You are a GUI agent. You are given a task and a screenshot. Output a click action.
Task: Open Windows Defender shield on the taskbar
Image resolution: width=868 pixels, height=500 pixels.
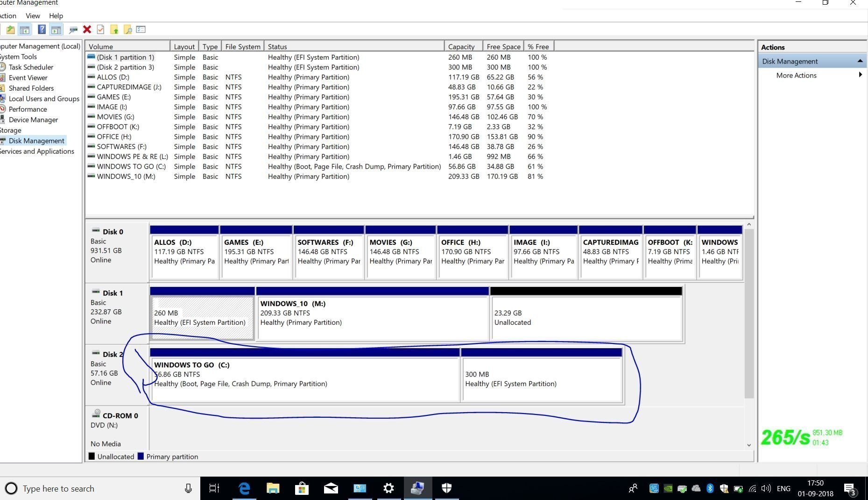[446, 488]
